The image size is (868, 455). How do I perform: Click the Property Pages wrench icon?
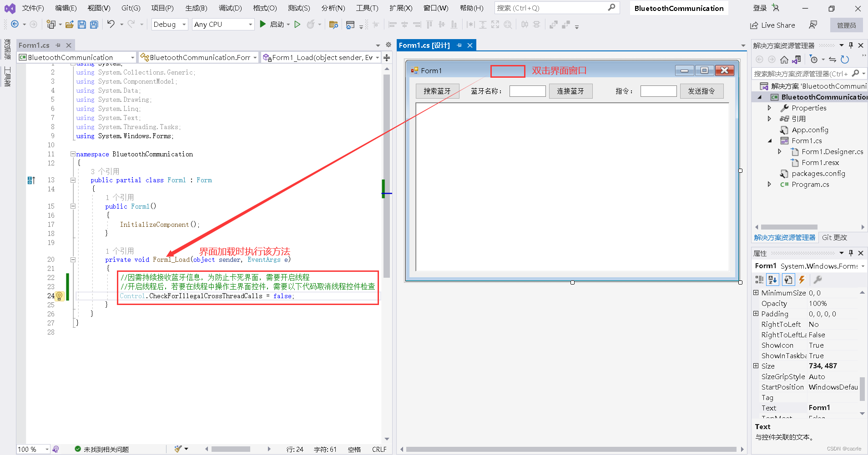(818, 280)
